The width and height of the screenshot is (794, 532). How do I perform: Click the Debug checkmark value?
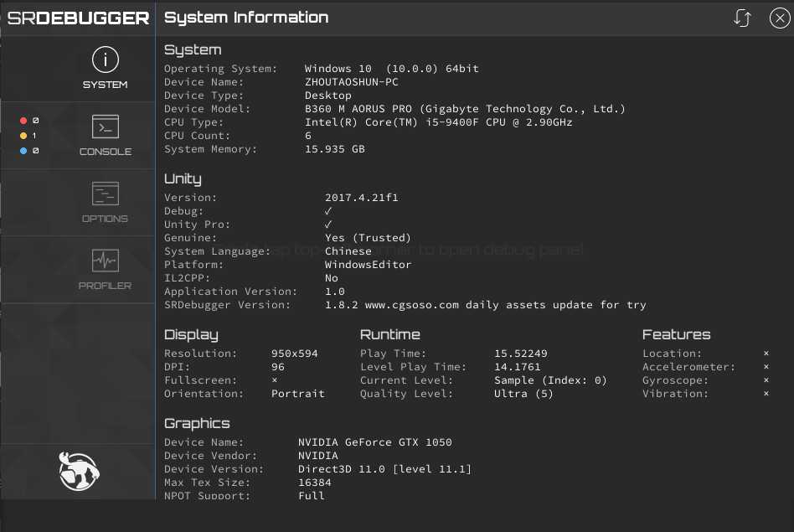(x=328, y=211)
